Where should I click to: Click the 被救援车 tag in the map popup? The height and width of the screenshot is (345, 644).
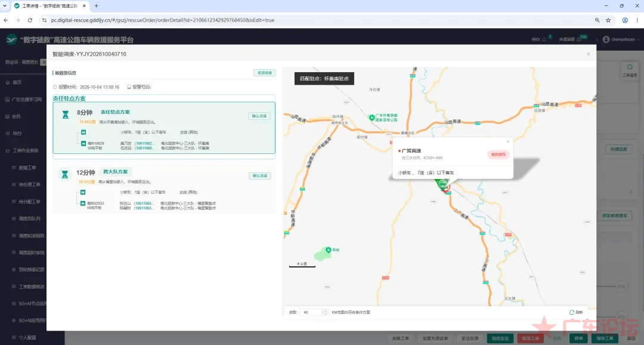[499, 155]
